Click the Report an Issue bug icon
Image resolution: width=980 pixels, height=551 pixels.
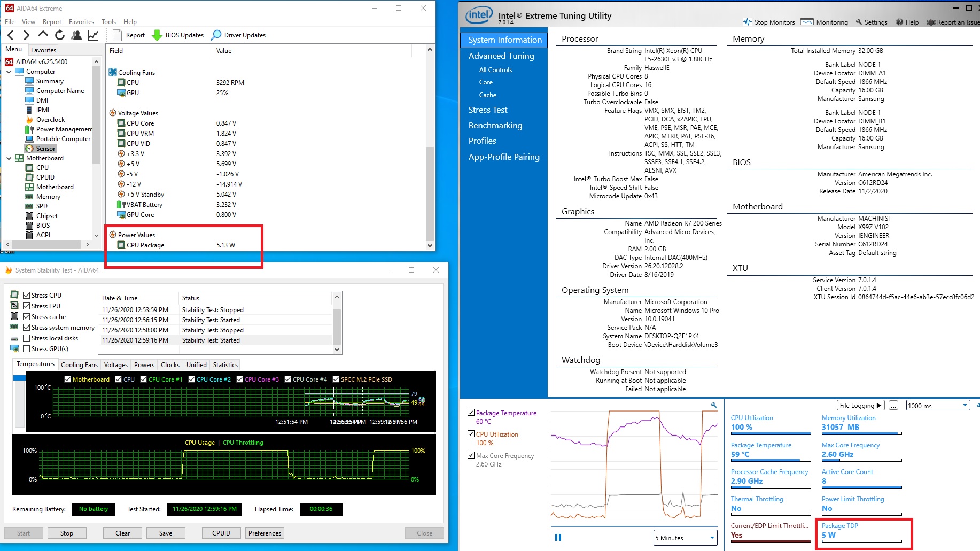[x=931, y=22]
